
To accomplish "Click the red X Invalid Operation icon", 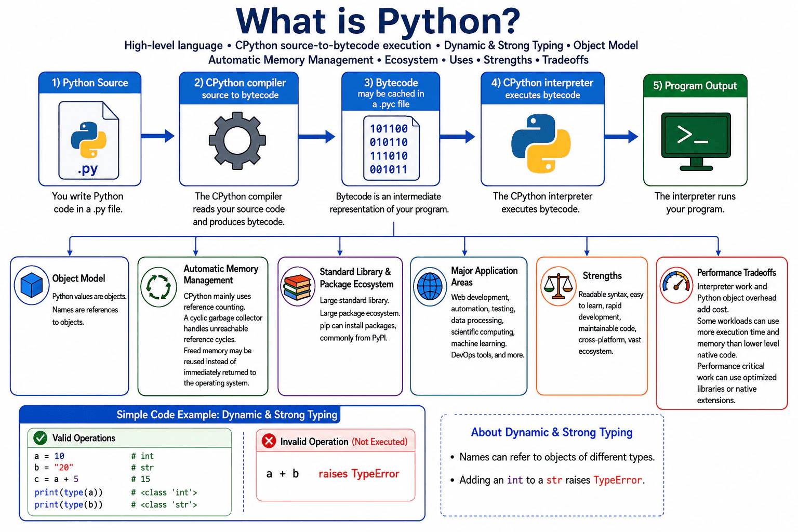I will click(269, 441).
